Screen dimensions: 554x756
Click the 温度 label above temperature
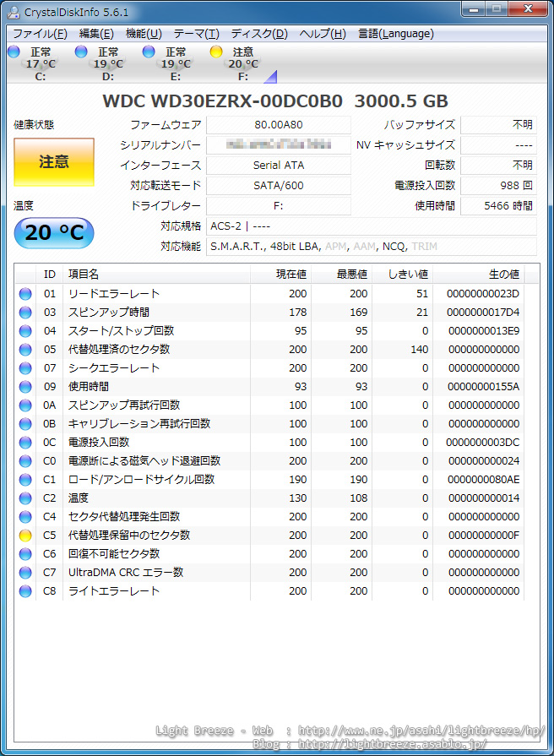pyautogui.click(x=23, y=206)
